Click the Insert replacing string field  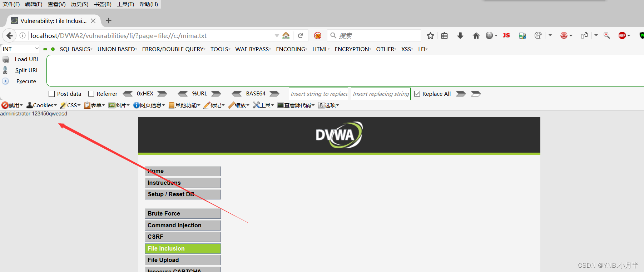381,94
